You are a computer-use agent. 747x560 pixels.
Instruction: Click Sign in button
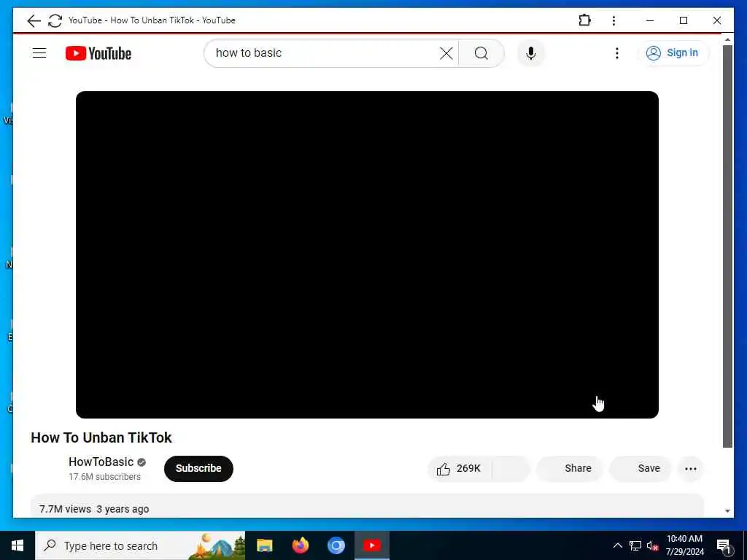(673, 52)
